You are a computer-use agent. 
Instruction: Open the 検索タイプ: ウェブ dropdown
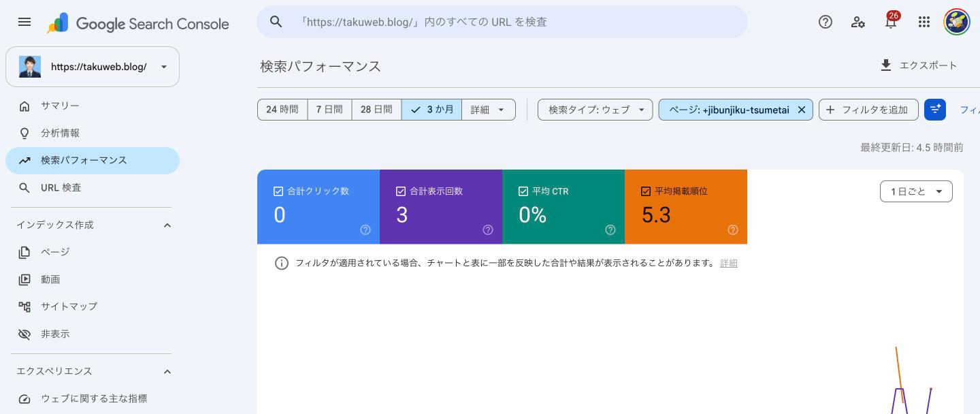coord(595,110)
